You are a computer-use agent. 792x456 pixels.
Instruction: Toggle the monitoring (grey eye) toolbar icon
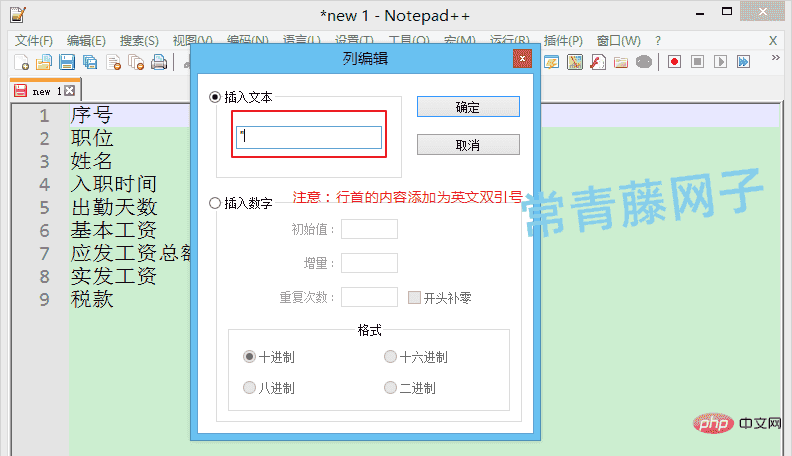coord(644,62)
